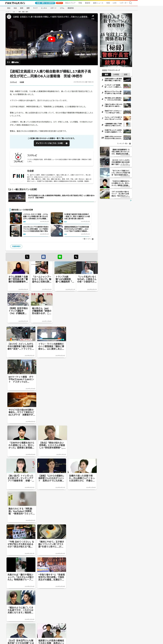Open リポーター in the top menu
163x644 pixels.
pyautogui.click(x=124, y=3)
